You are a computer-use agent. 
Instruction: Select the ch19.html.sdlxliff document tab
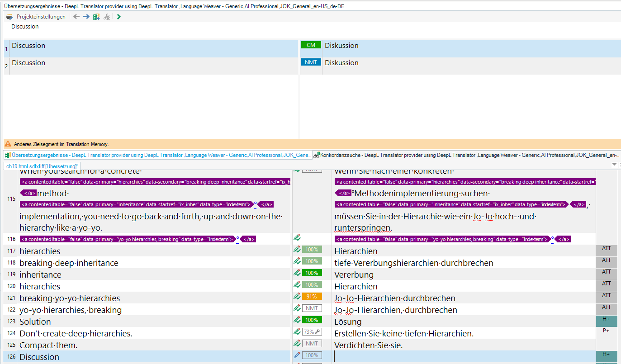(42, 166)
